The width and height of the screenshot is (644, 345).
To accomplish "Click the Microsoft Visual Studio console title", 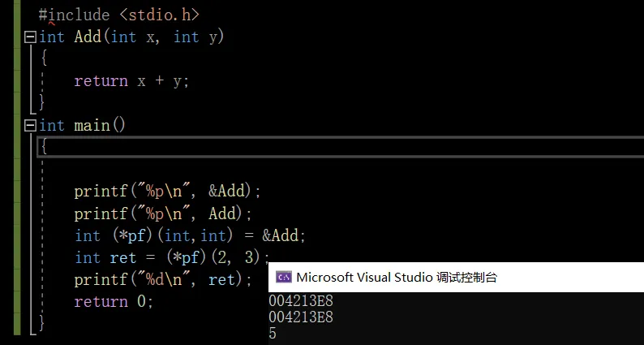I will click(x=397, y=277).
